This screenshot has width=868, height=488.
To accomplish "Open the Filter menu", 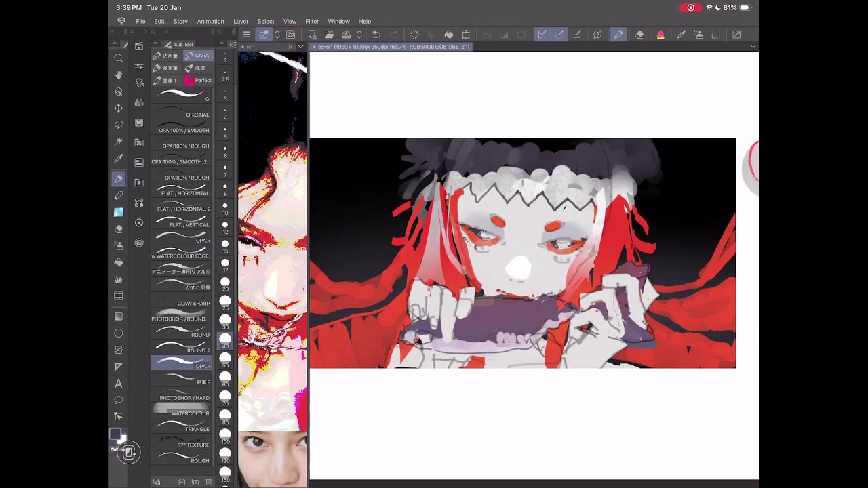I will coord(312,22).
